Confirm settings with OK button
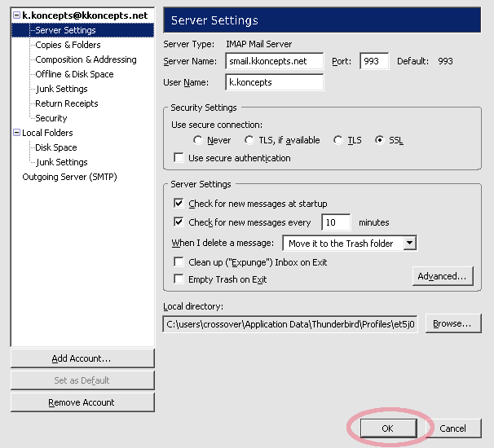The width and height of the screenshot is (494, 448). 389,428
